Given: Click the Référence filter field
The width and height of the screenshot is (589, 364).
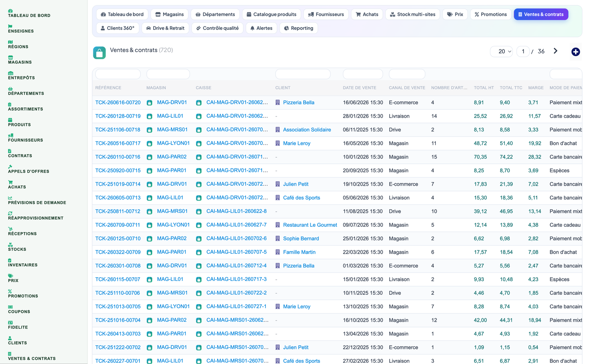Looking at the screenshot, I should (x=118, y=74).
